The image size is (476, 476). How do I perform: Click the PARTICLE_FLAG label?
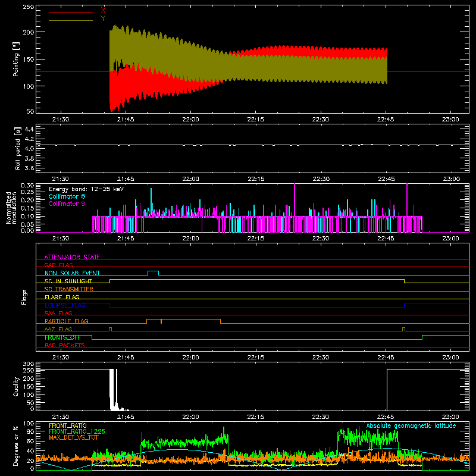coord(67,321)
